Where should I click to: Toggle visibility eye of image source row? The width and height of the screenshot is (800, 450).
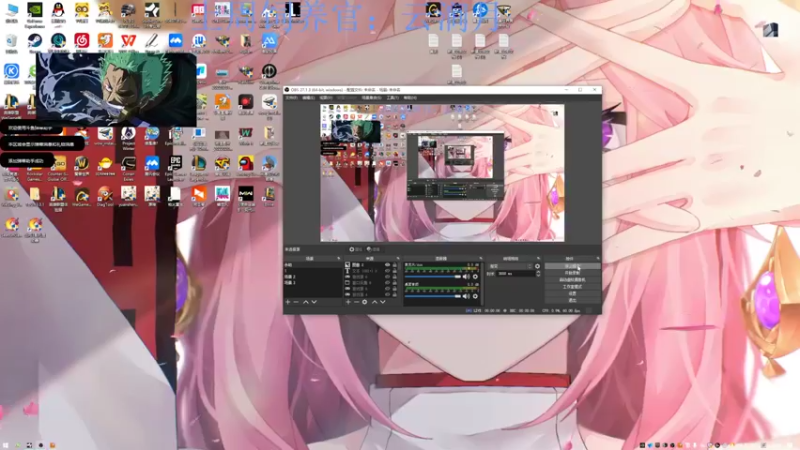387,265
